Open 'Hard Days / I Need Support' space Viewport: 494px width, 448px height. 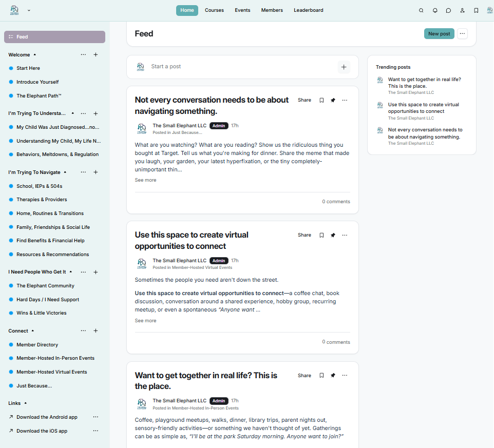(x=48, y=299)
